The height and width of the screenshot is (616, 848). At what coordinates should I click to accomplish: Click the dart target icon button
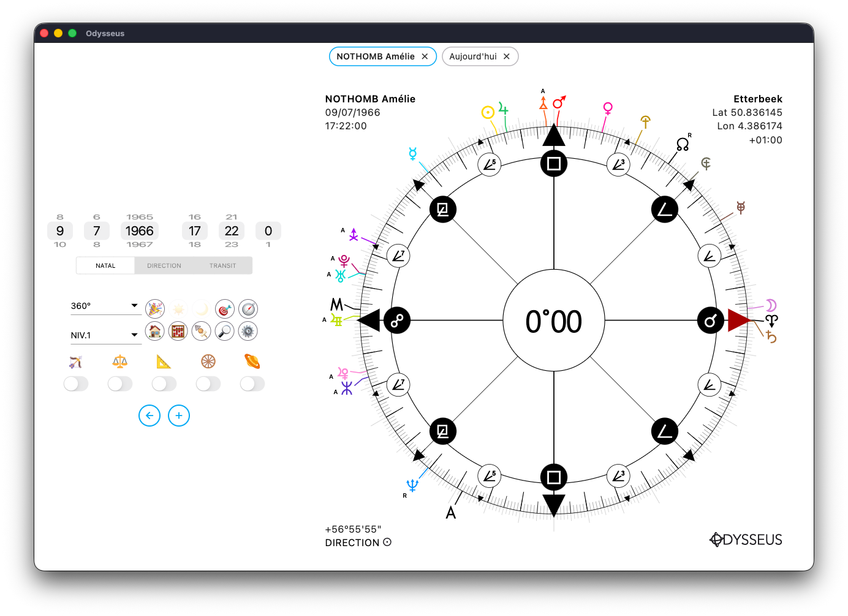pos(225,309)
